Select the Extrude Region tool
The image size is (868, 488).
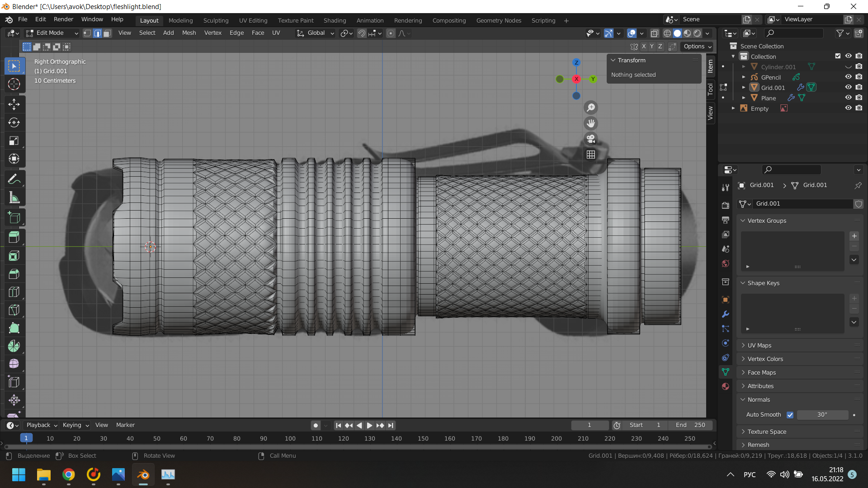pyautogui.click(x=14, y=237)
